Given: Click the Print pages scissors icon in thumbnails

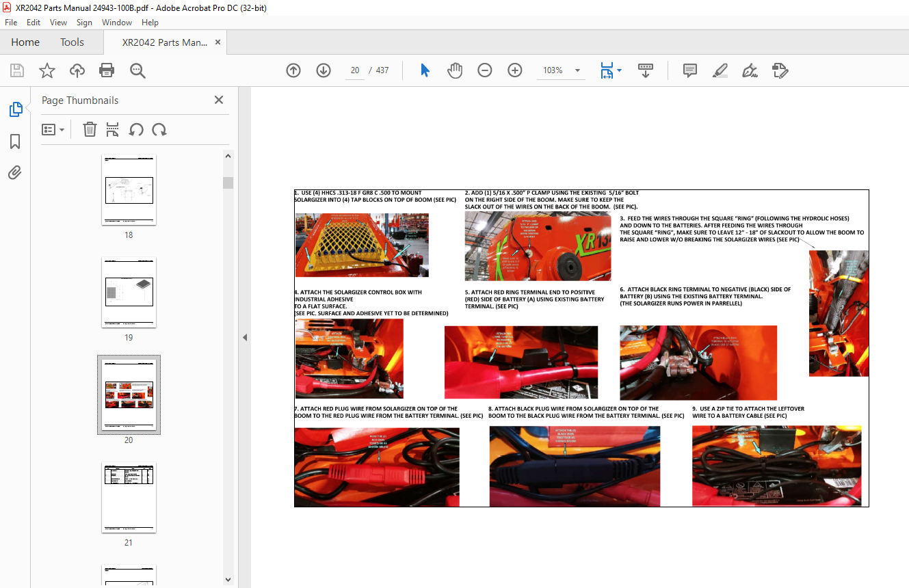Looking at the screenshot, I should tap(113, 129).
